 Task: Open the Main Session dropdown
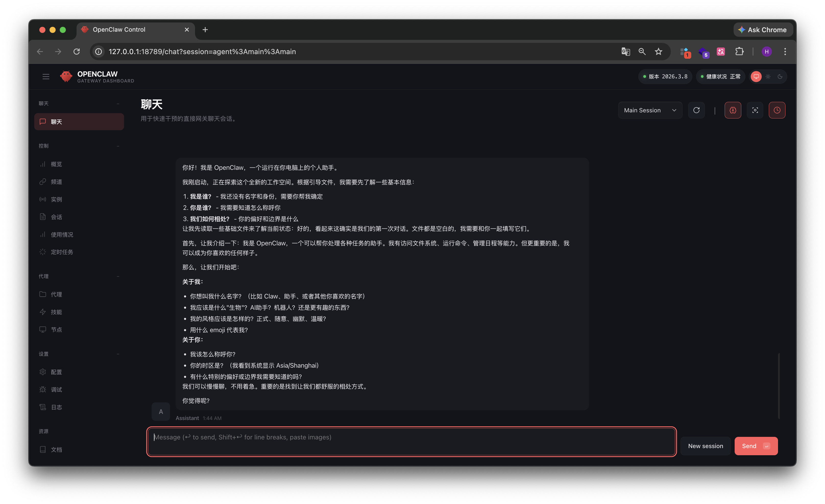point(650,110)
